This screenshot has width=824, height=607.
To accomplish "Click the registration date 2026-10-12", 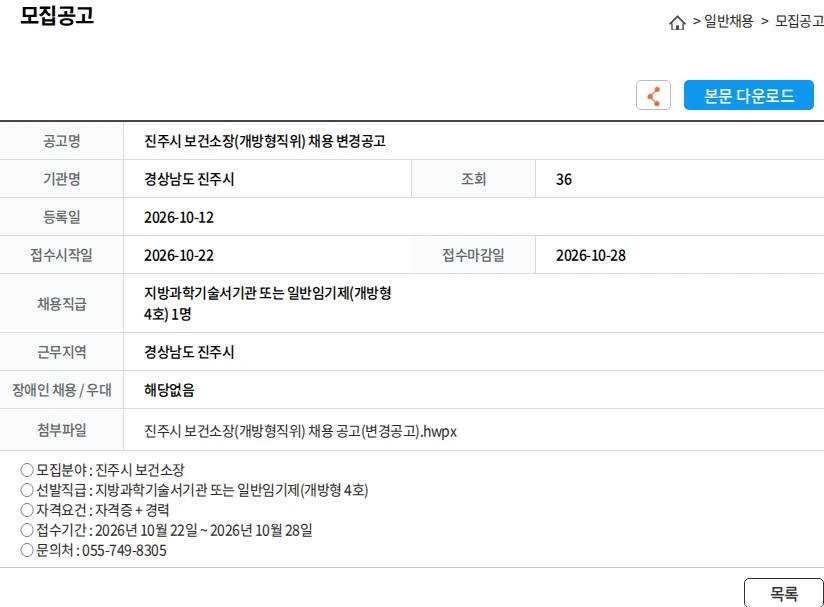I will tap(179, 217).
